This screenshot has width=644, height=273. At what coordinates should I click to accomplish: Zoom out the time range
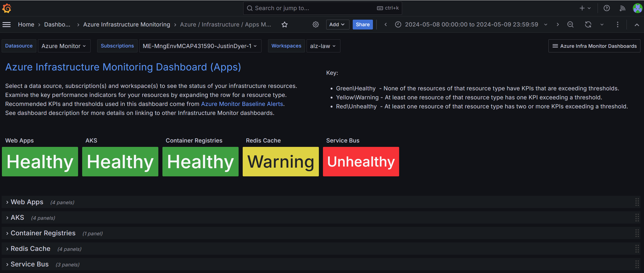570,25
